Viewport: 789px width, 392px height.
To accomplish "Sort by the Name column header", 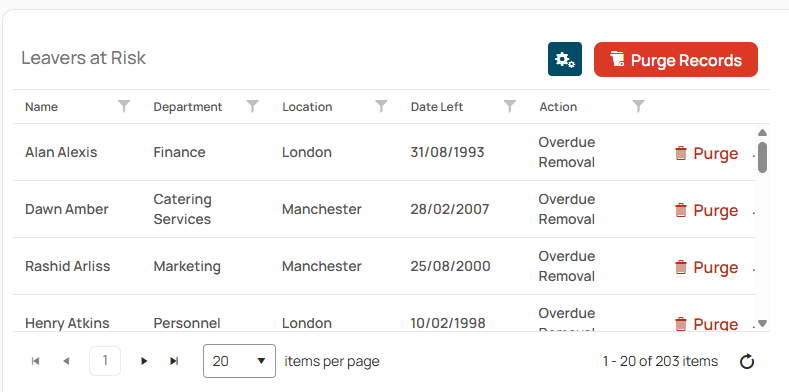I will point(41,107).
